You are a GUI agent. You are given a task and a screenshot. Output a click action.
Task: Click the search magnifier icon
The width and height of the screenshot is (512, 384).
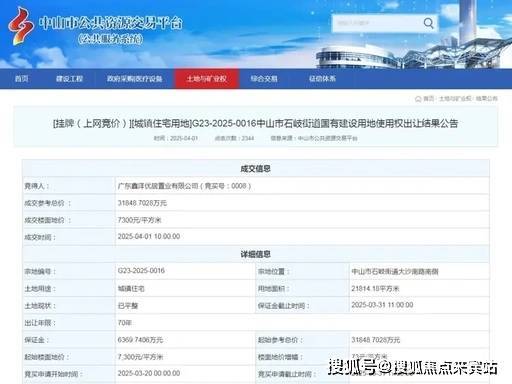[428, 23]
